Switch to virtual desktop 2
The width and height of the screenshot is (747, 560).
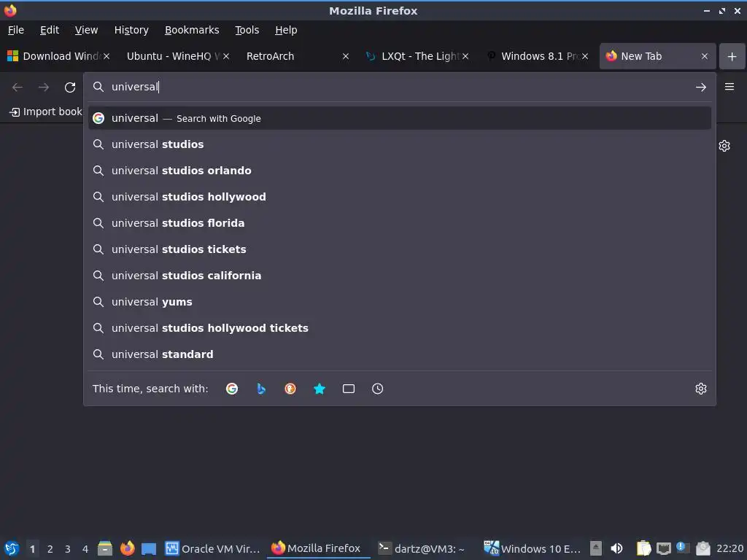tap(50, 549)
